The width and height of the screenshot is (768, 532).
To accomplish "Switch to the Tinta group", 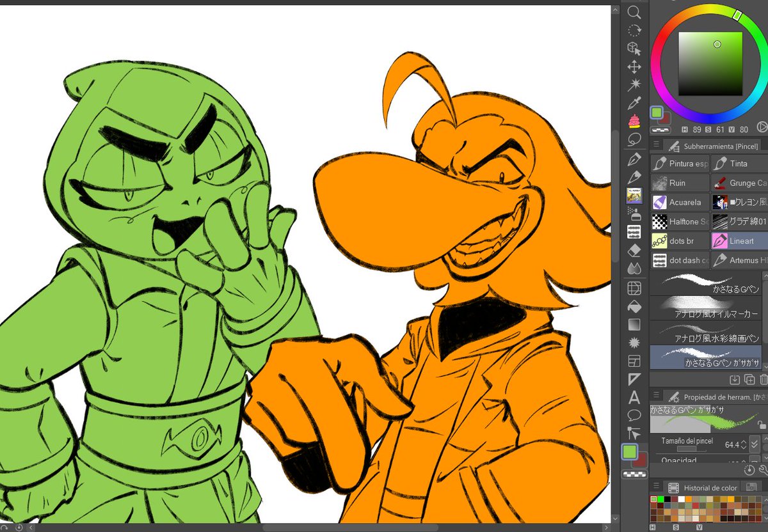I will click(739, 164).
